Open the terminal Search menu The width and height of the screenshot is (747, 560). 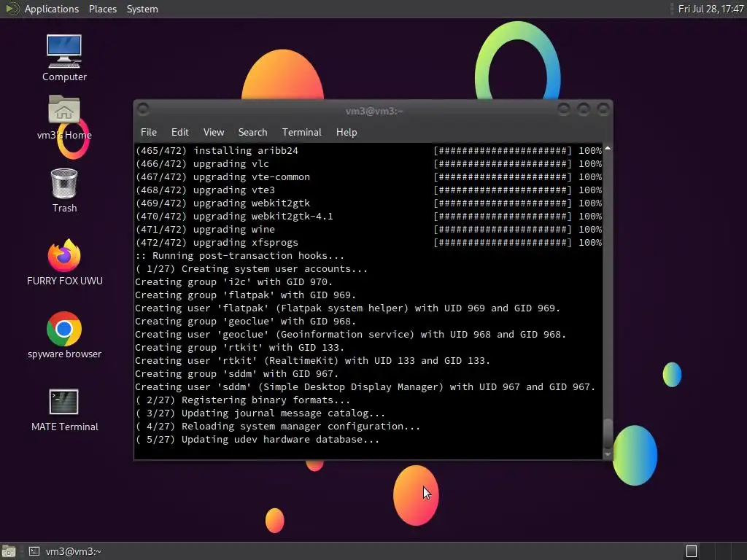pyautogui.click(x=252, y=133)
